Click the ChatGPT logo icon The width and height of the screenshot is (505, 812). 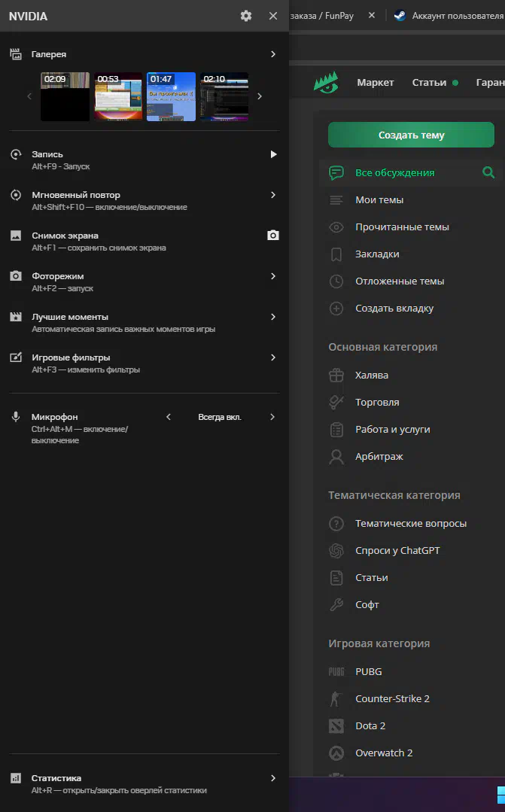click(x=336, y=550)
